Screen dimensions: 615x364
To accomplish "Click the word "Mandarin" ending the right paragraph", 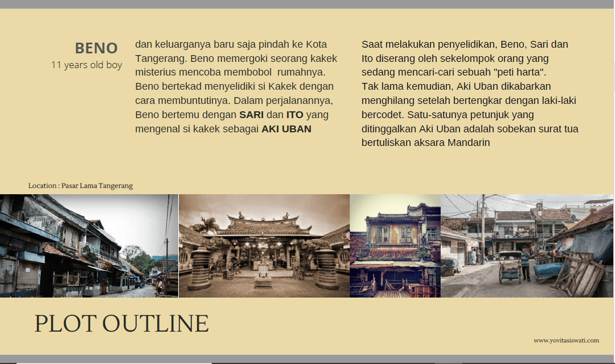I will 468,143.
